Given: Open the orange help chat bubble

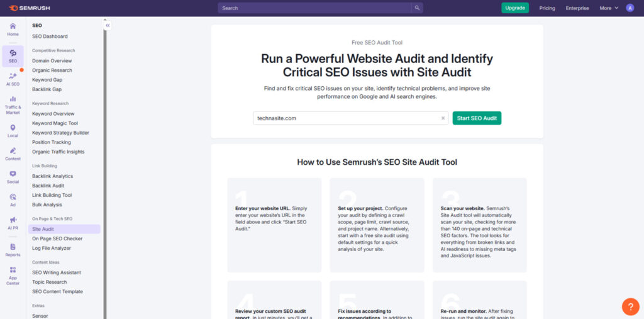Looking at the screenshot, I should pyautogui.click(x=630, y=306).
